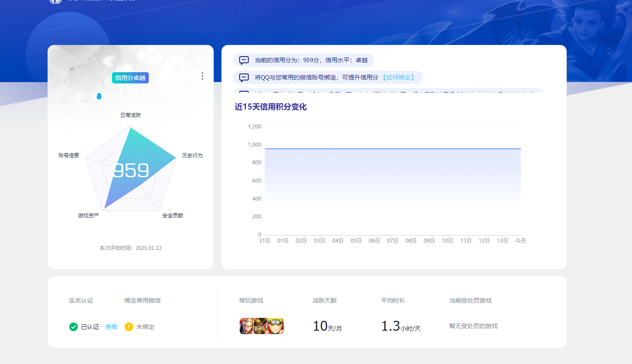Open the Naruto game icon

(x=276, y=326)
